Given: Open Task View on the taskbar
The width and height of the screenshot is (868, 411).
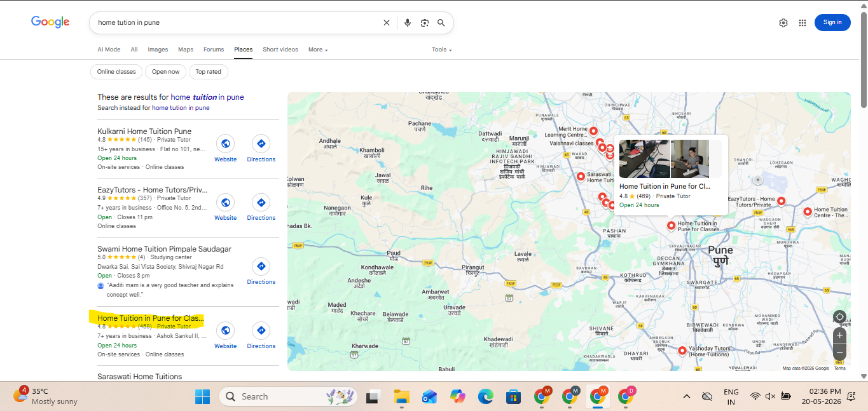Looking at the screenshot, I should 373,396.
